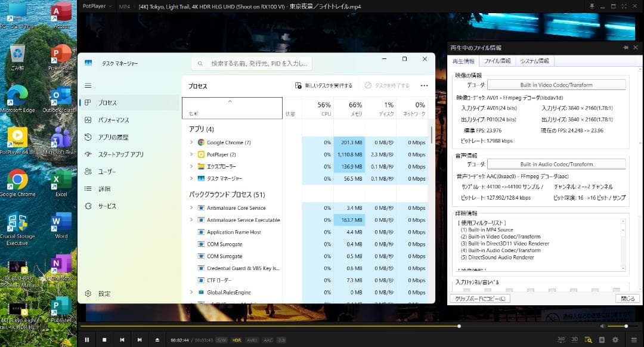Toggle S/W decoding indicator in PotPlayer

pos(221,339)
